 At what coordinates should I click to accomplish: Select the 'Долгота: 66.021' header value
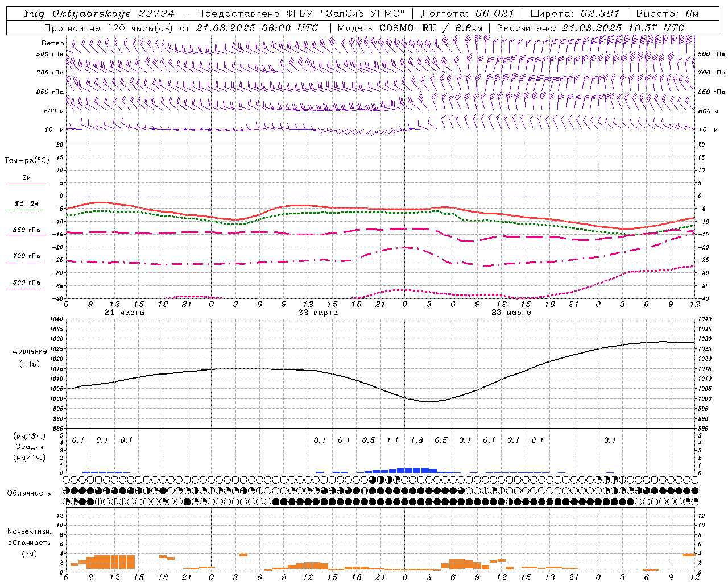tap(468, 14)
